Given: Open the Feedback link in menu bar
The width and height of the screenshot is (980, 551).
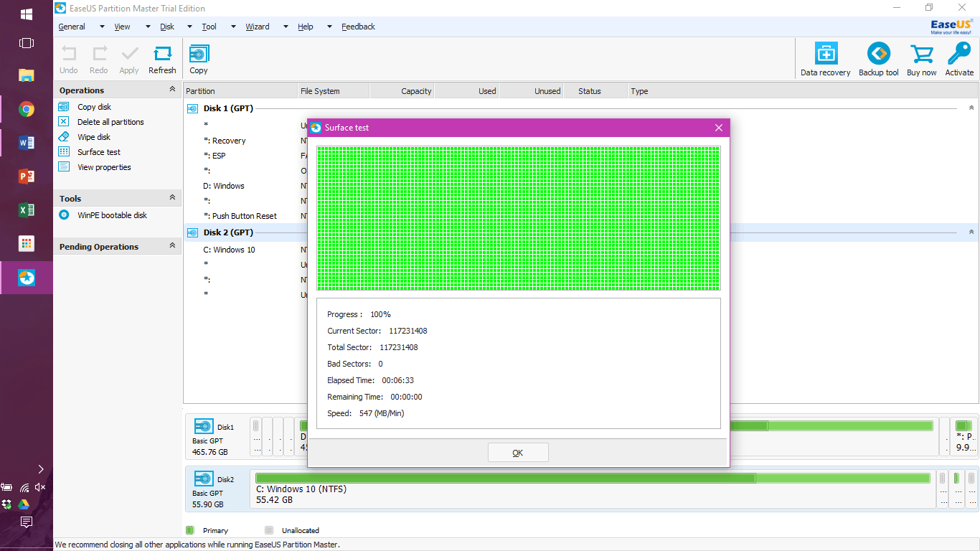Looking at the screenshot, I should [x=358, y=27].
